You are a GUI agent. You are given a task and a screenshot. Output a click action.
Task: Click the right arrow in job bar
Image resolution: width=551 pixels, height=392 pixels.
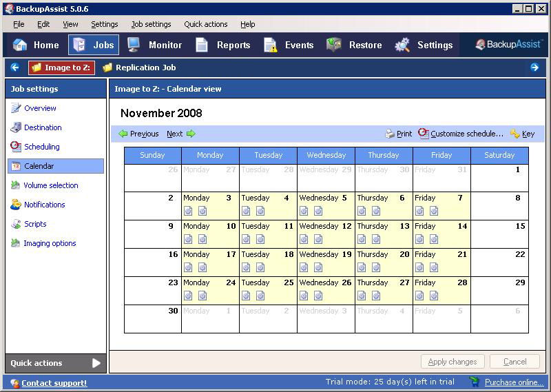coord(534,67)
